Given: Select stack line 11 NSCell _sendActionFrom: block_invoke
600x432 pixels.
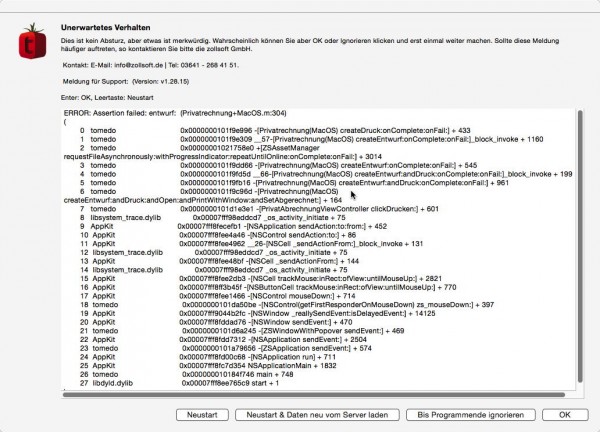Looking at the screenshot, I should (x=251, y=244).
